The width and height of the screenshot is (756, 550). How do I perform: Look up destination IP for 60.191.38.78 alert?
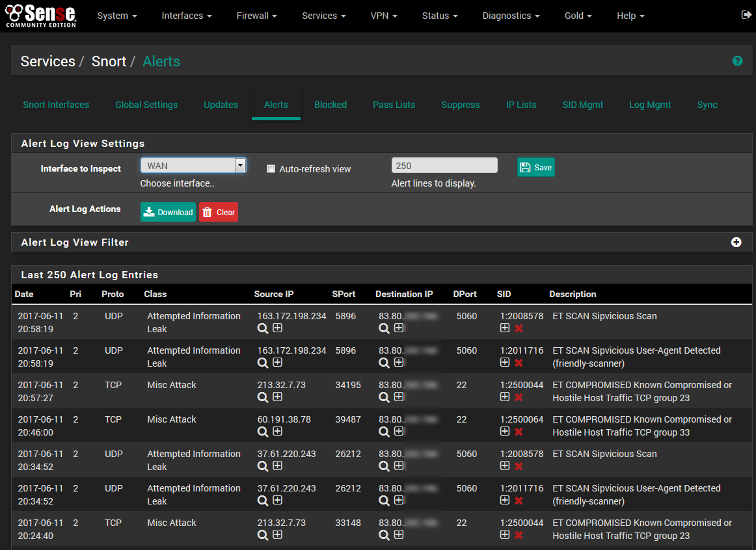(x=384, y=431)
